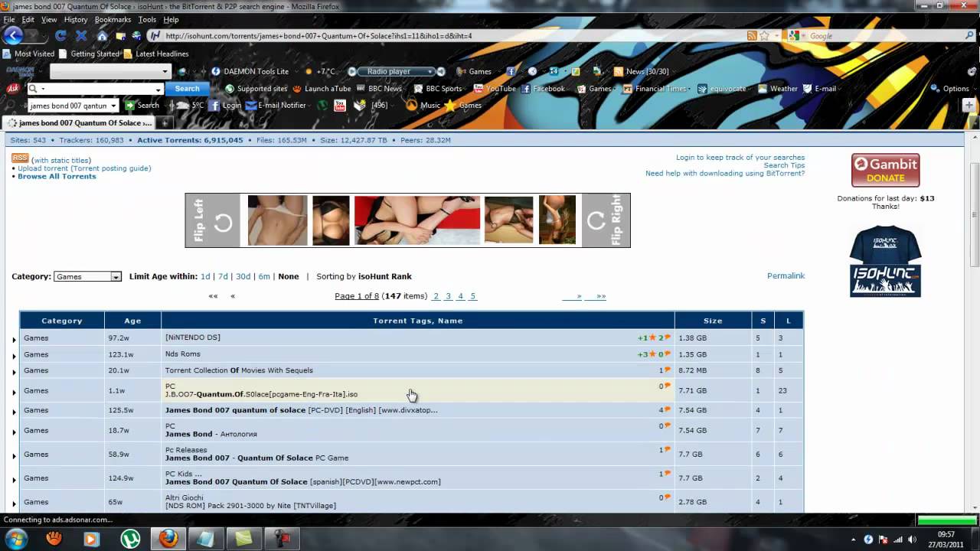The image size is (980, 551).
Task: Click Flip Right on the image carousel
Action: click(x=606, y=220)
